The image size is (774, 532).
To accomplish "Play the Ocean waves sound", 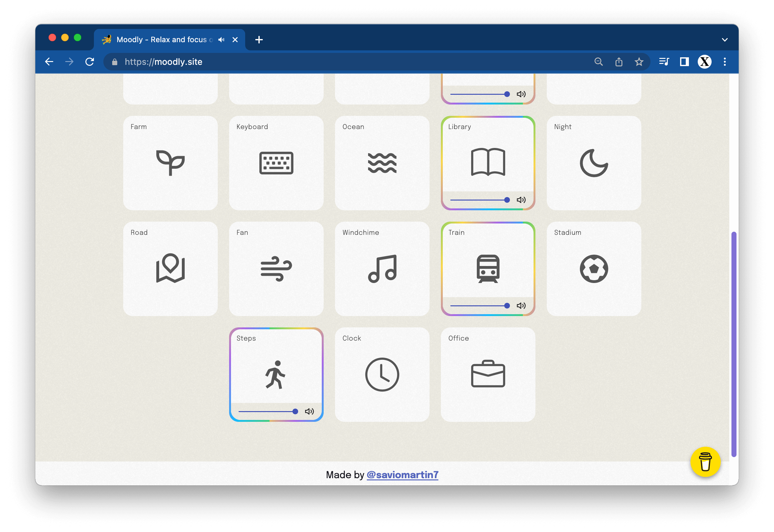I will [x=382, y=163].
